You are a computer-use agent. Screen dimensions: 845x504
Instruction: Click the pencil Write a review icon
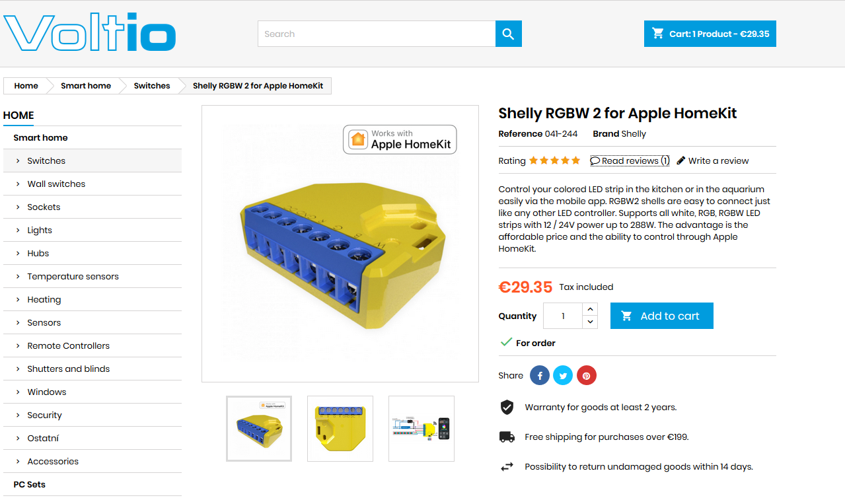tap(681, 161)
